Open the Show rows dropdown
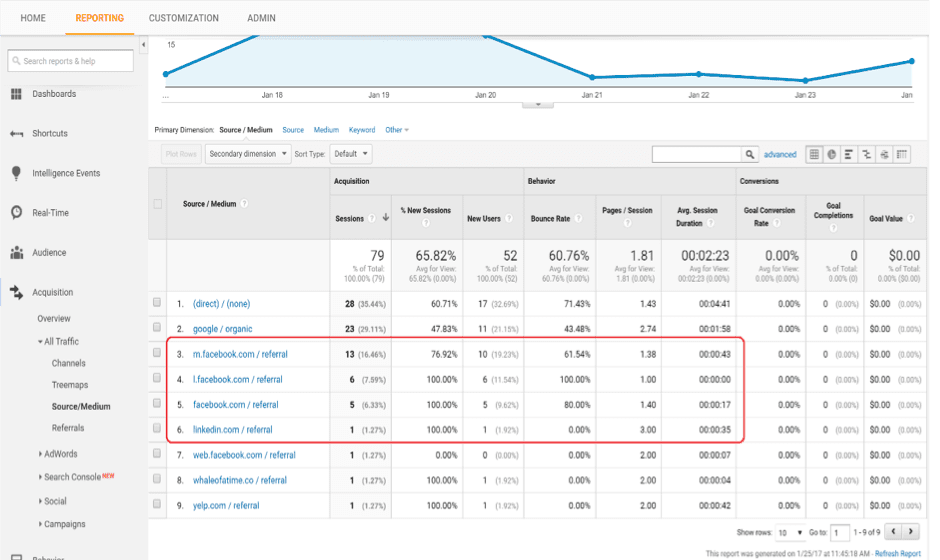Screen dimensions: 940x560 (x=790, y=532)
